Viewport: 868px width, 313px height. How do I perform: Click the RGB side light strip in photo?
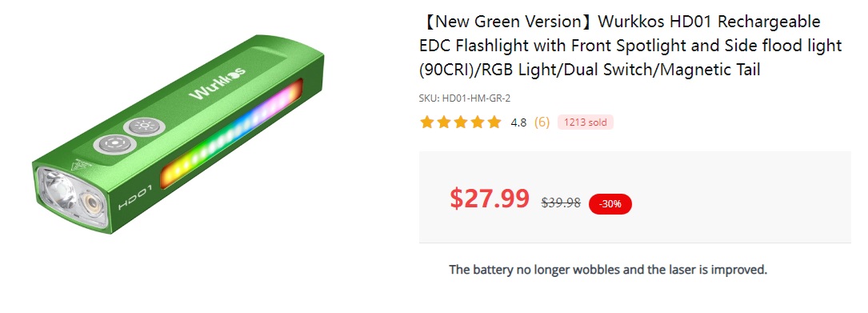click(x=231, y=134)
